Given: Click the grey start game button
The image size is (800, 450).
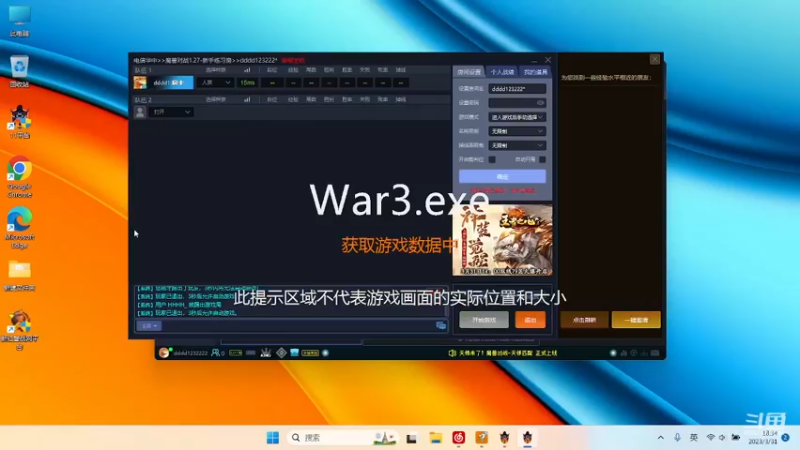Looking at the screenshot, I should pyautogui.click(x=484, y=320).
